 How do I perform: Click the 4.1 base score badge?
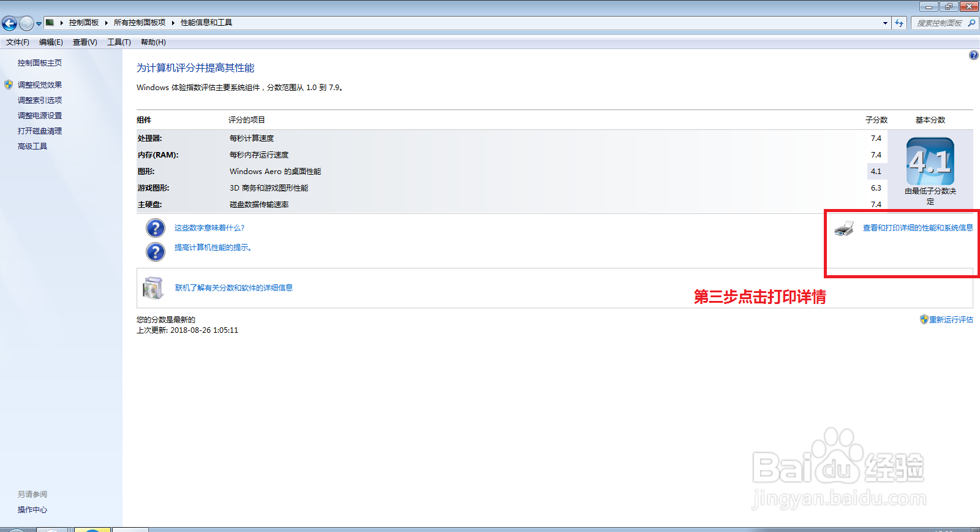tap(930, 162)
